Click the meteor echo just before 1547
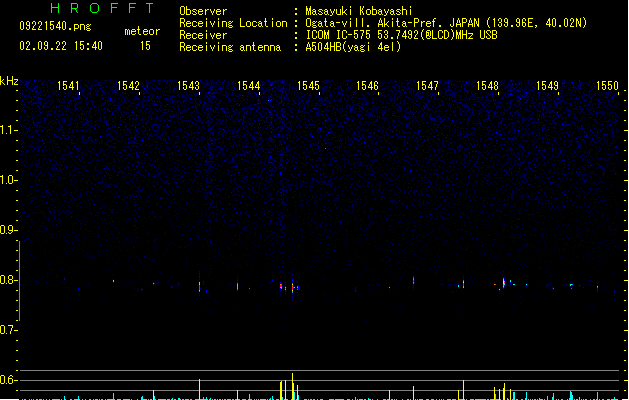629x400 pixels. tap(414, 282)
